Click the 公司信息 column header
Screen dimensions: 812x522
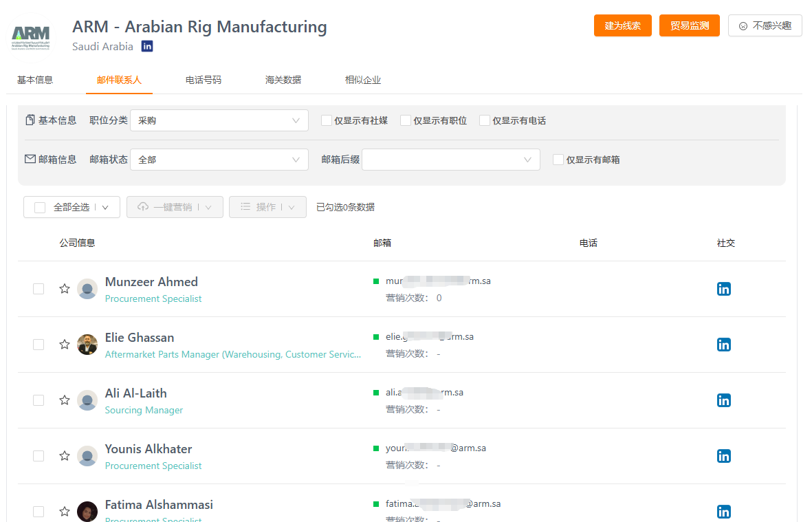click(x=77, y=243)
